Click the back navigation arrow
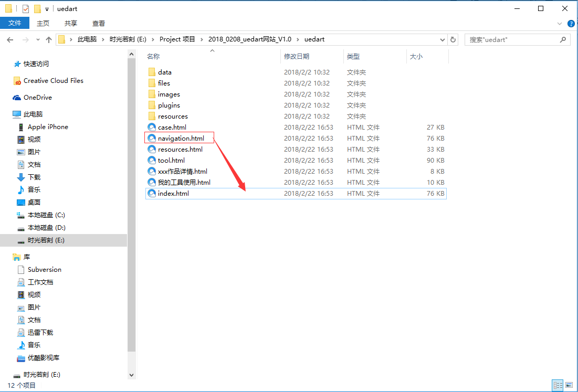 coord(10,39)
